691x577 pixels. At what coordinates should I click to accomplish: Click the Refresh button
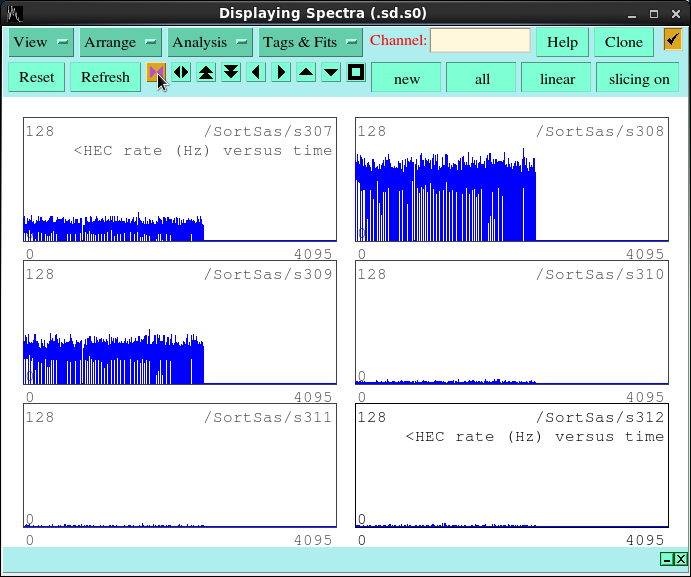(x=105, y=77)
